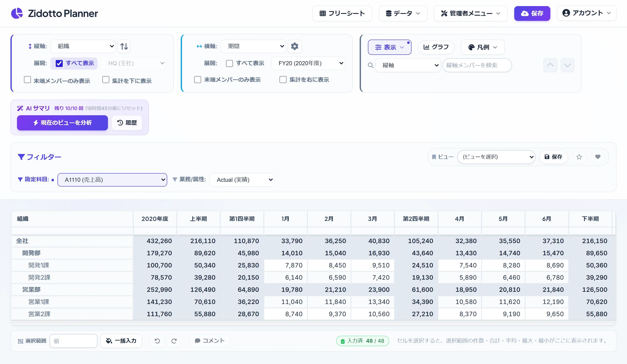Jump to next search match arrow
Viewport: 627px width, 364px height.
(567, 65)
